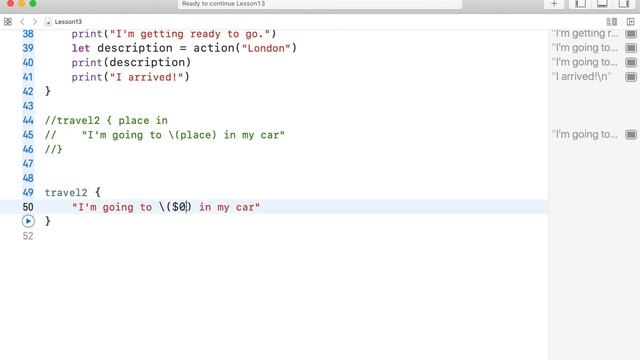Click line number 41 in the gutter
Screen dimensions: 640x360
28,77
